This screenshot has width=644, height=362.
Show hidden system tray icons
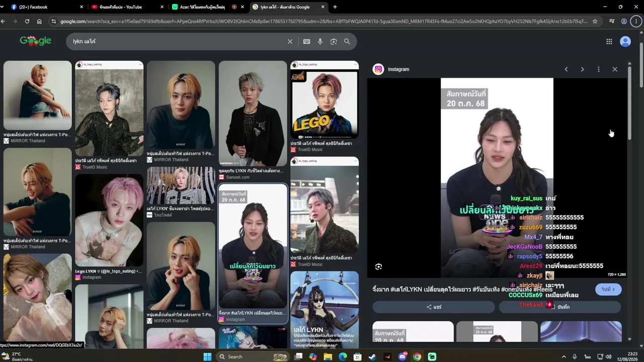pyautogui.click(x=563, y=357)
